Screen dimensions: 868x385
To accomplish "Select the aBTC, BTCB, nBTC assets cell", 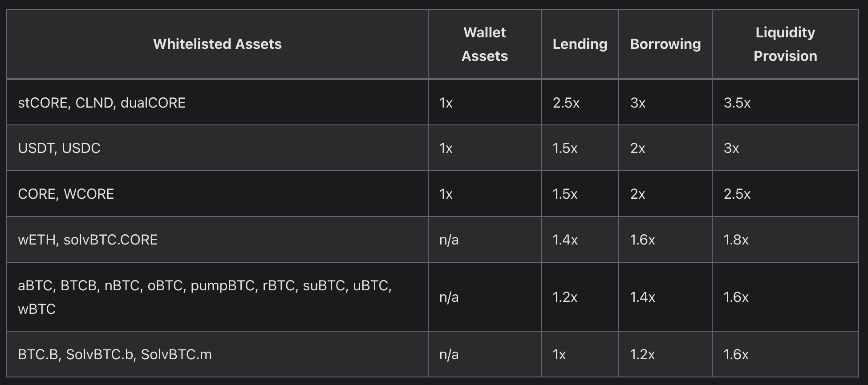I will [205, 297].
